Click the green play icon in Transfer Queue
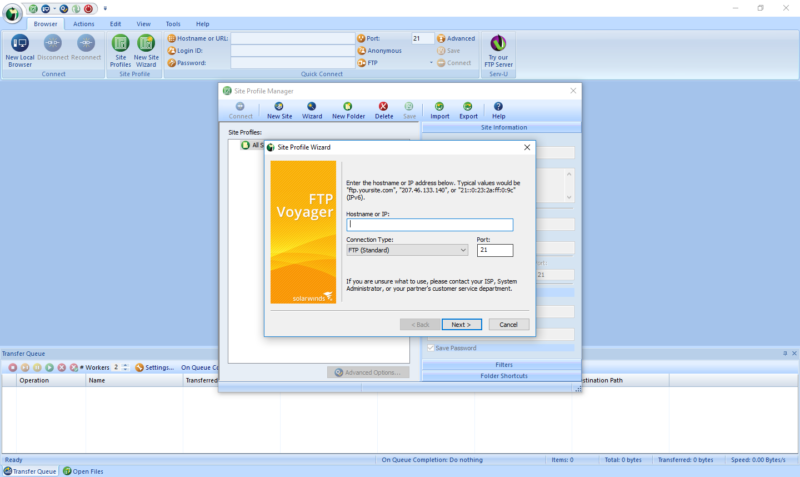This screenshot has width=800, height=477. pyautogui.click(x=49, y=367)
